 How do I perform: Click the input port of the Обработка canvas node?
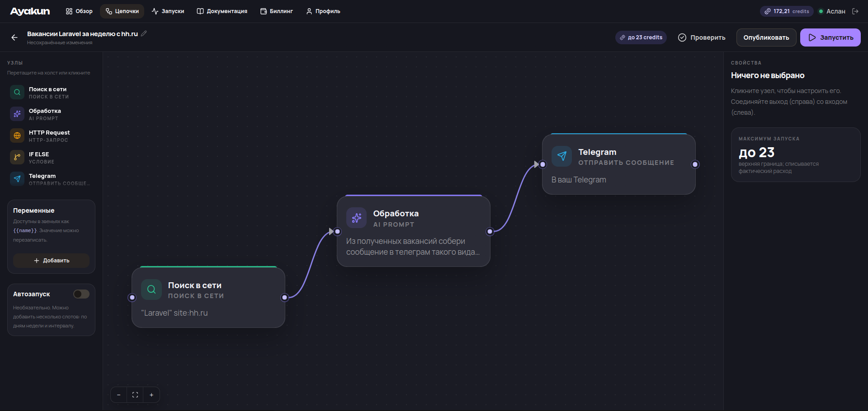(337, 232)
